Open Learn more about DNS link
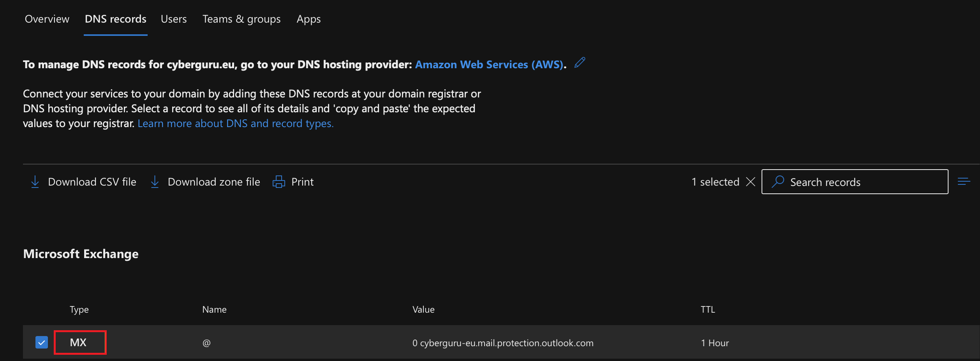This screenshot has height=361, width=980. pos(236,124)
